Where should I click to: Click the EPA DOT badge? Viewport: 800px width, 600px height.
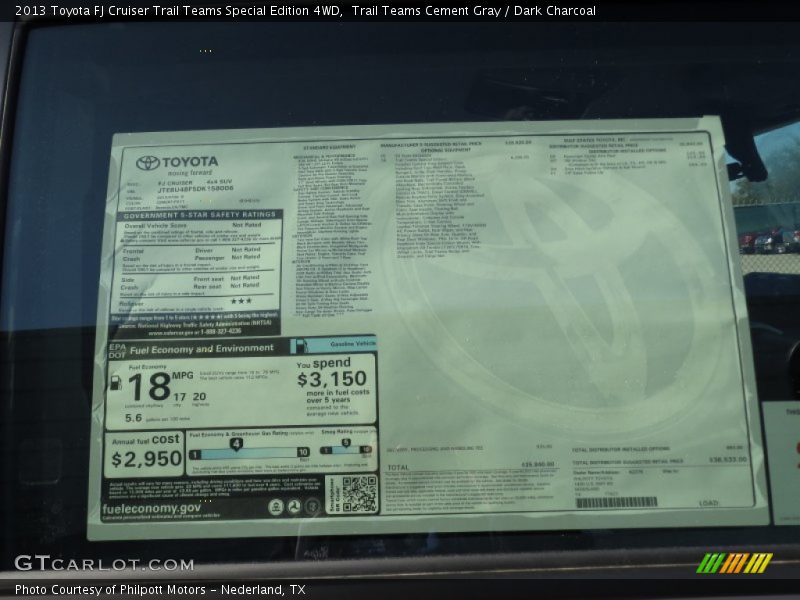click(115, 349)
